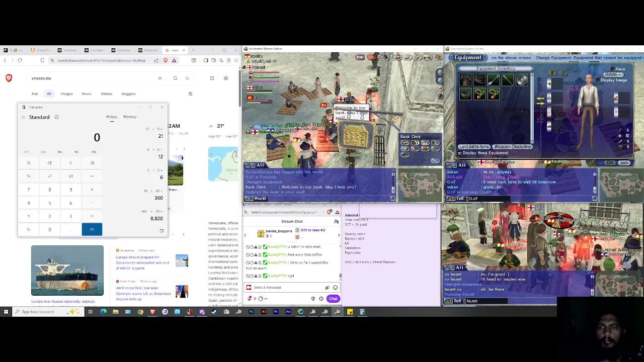
Task: Open Brave browser main menu
Action: click(236, 60)
